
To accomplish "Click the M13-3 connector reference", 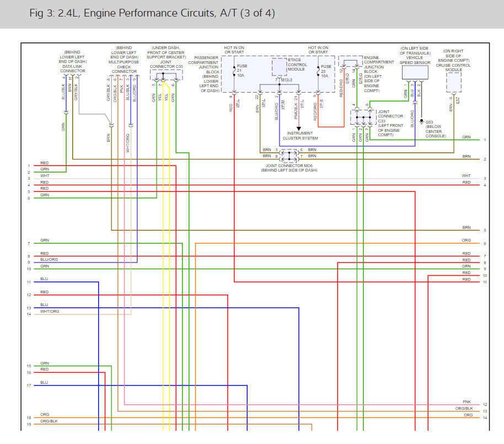I will pos(286,80).
